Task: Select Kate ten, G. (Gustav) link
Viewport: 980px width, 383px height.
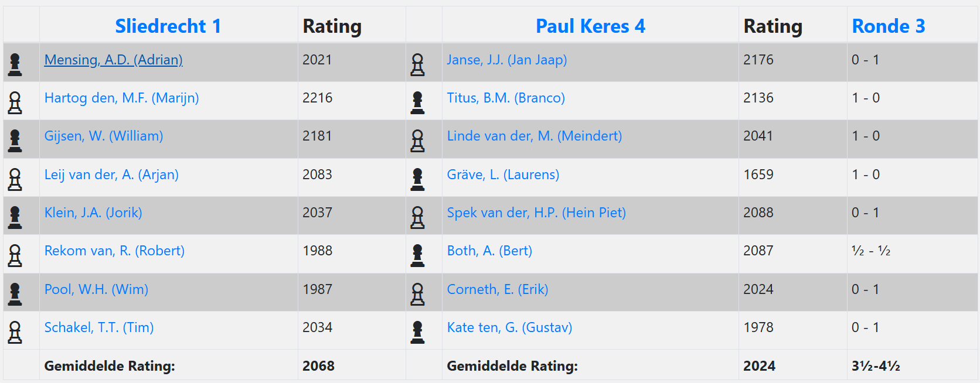Action: click(509, 327)
